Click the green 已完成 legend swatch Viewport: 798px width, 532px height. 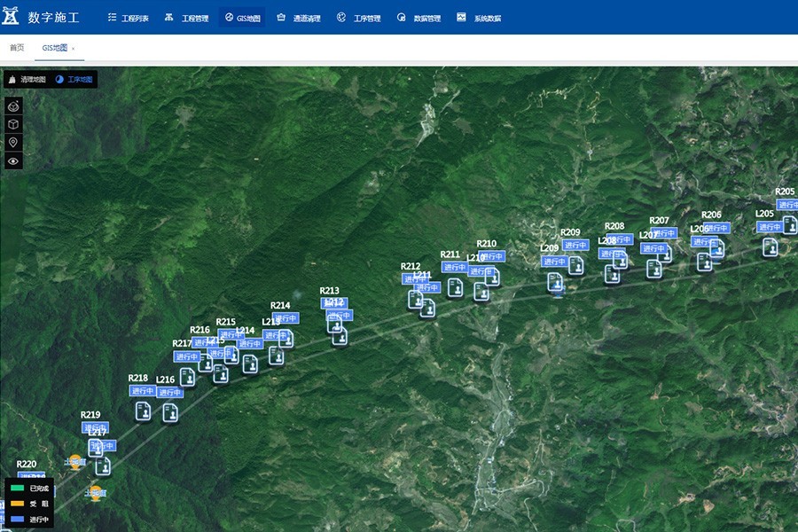coord(16,489)
